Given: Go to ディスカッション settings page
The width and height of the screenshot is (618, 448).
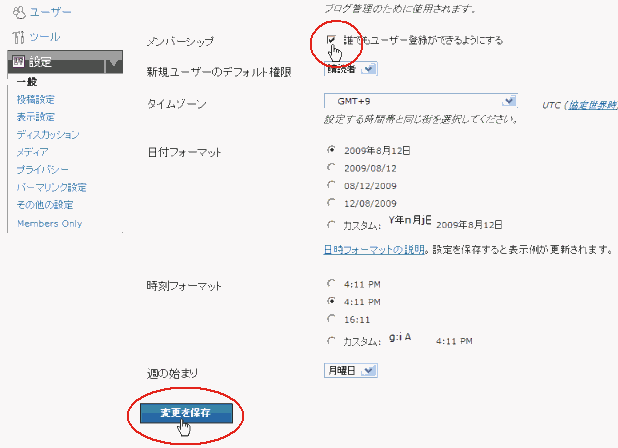Looking at the screenshot, I should [x=48, y=135].
